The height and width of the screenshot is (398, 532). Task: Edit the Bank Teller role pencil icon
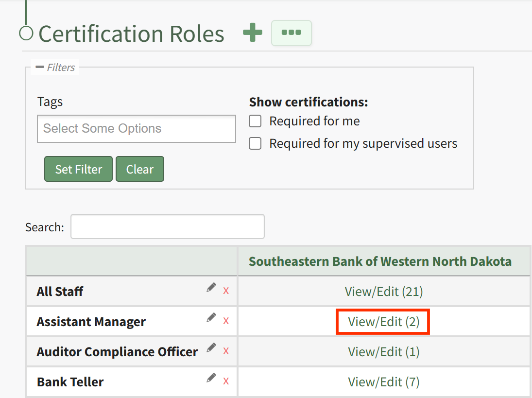(211, 378)
